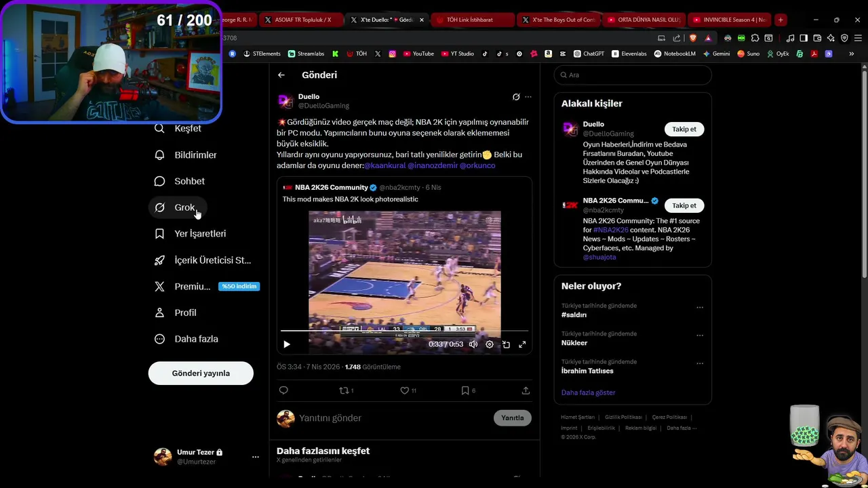Viewport: 868px width, 488px height.
Task: Open Bildirimler notifications bell
Action: pos(159,155)
